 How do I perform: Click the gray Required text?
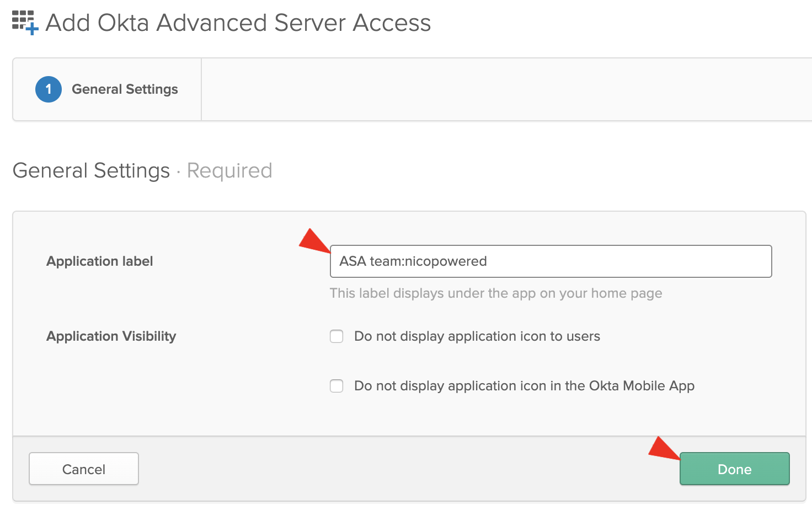pyautogui.click(x=229, y=171)
